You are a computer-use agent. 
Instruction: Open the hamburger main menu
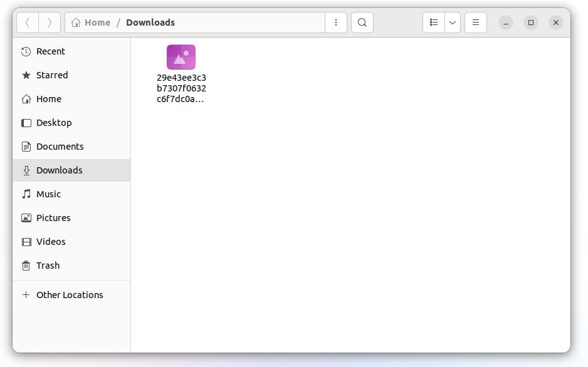(x=476, y=23)
